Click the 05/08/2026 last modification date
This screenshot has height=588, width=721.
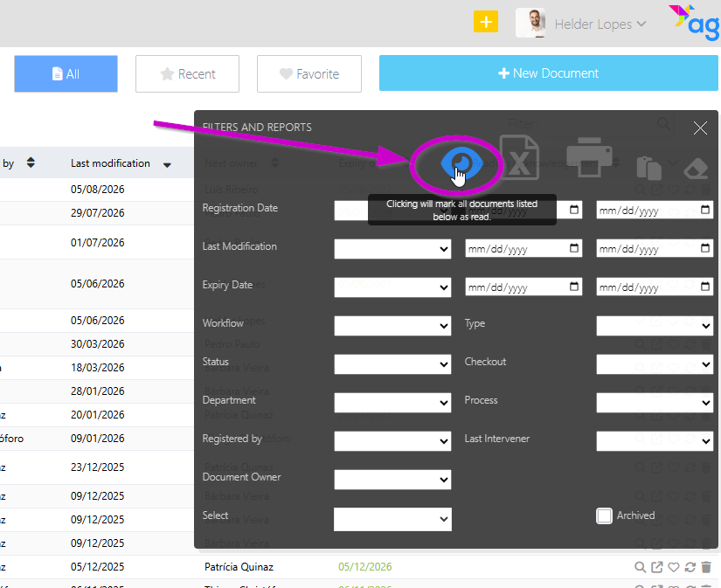point(98,190)
